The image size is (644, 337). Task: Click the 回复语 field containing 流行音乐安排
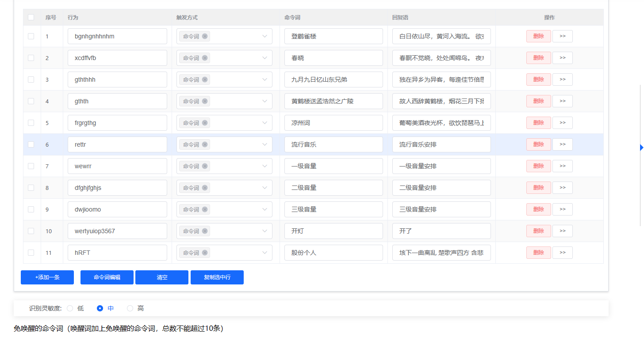coord(441,144)
